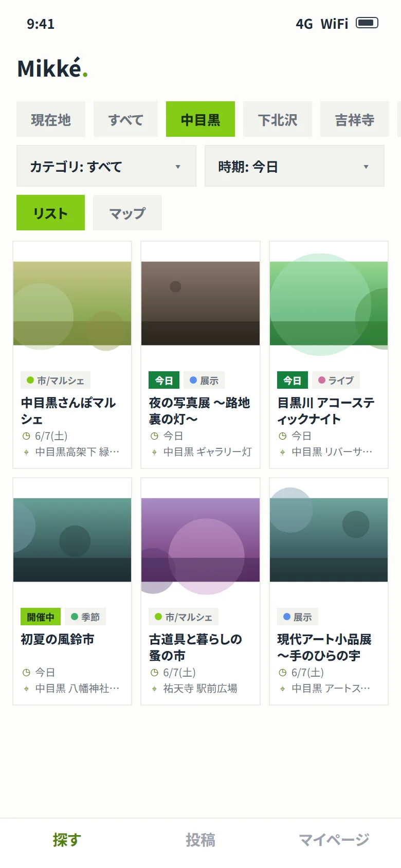
Task: Select the 現在地 area chip
Action: click(51, 119)
